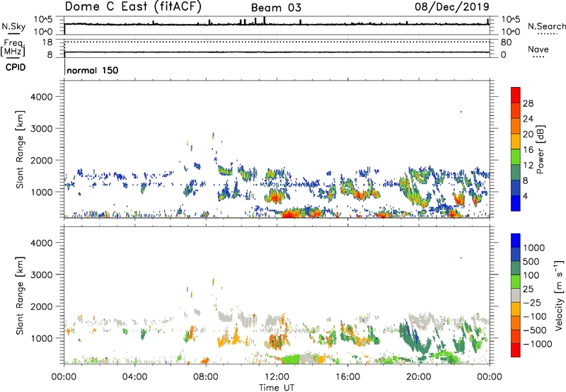The image size is (566, 392).
Task: Click the '28' tick on the power colorbar
Action: (x=528, y=103)
